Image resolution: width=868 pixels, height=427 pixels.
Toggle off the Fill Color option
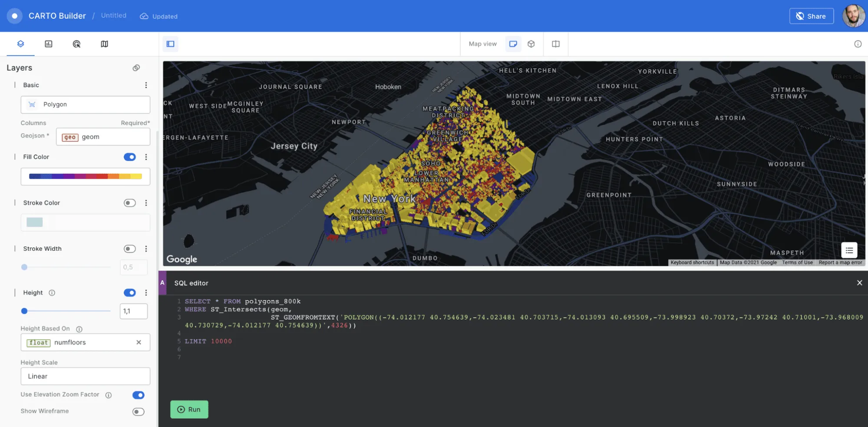(x=129, y=157)
